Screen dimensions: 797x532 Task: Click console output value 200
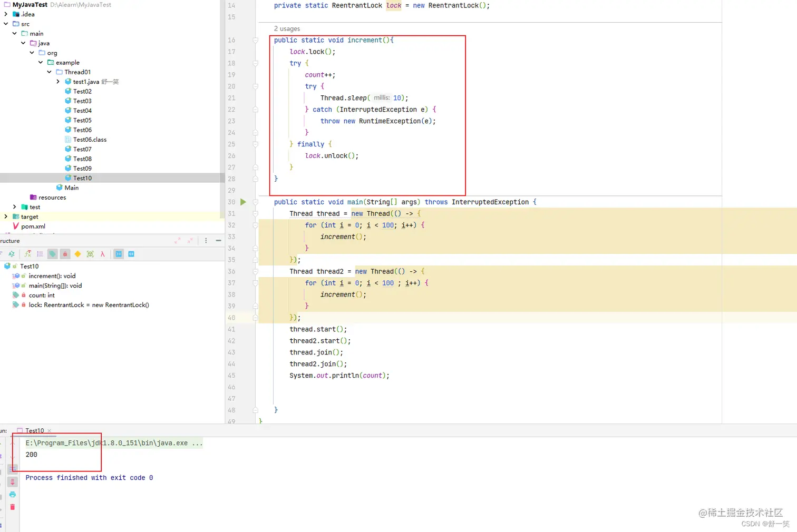point(32,455)
